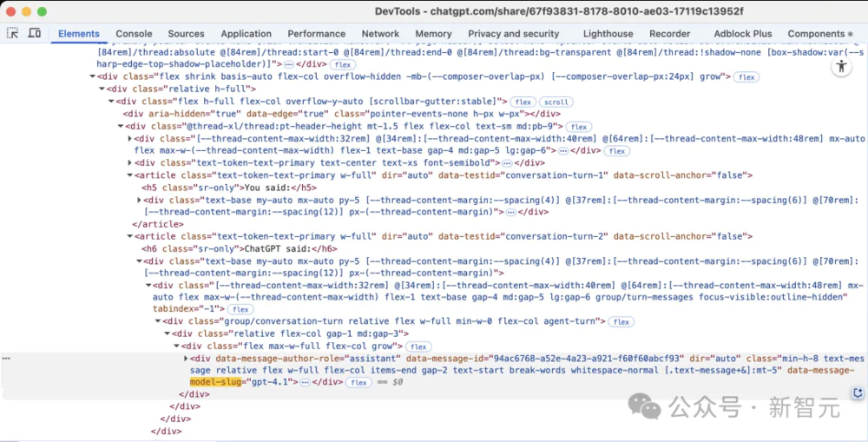Expand the data-message-author-role assistant div
The height and width of the screenshot is (442, 868).
click(x=186, y=358)
